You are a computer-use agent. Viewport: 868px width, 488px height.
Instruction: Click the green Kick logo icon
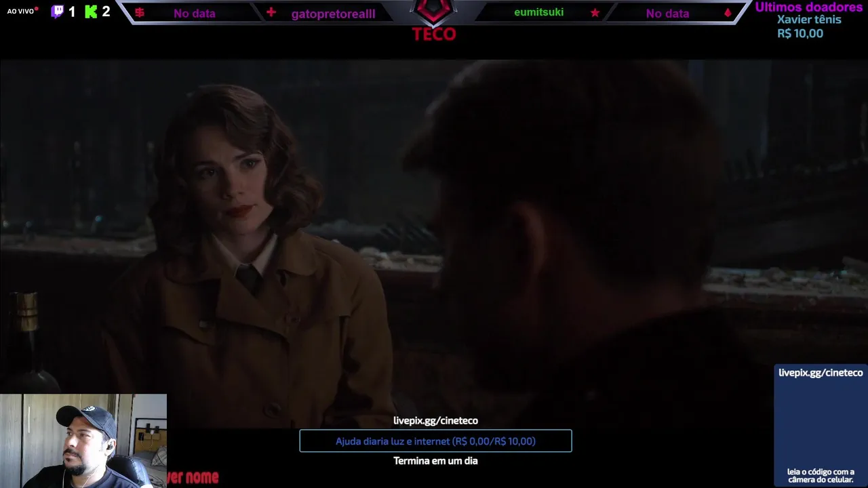point(91,12)
